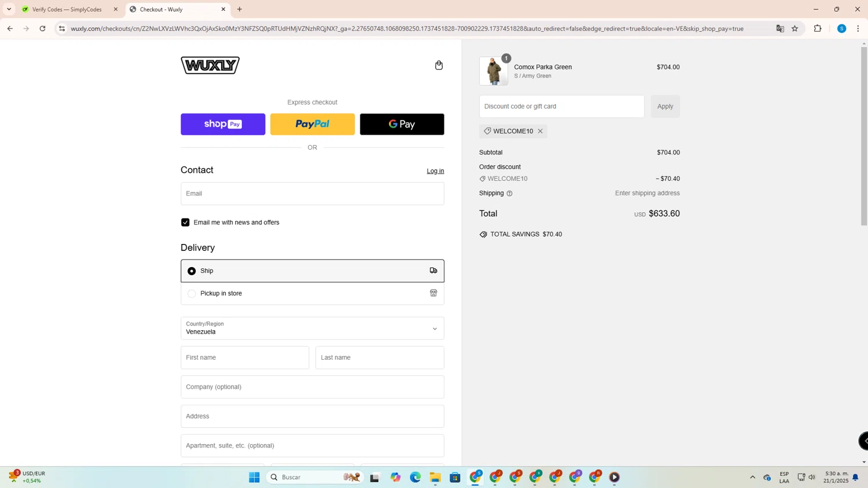Click the delivery truck icon
This screenshot has width=868, height=488.
433,271
